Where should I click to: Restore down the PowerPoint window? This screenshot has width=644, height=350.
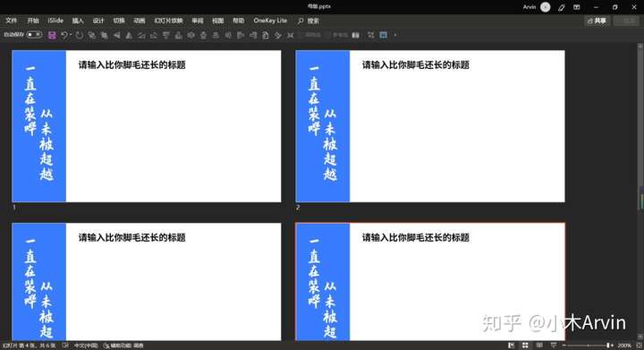(614, 7)
